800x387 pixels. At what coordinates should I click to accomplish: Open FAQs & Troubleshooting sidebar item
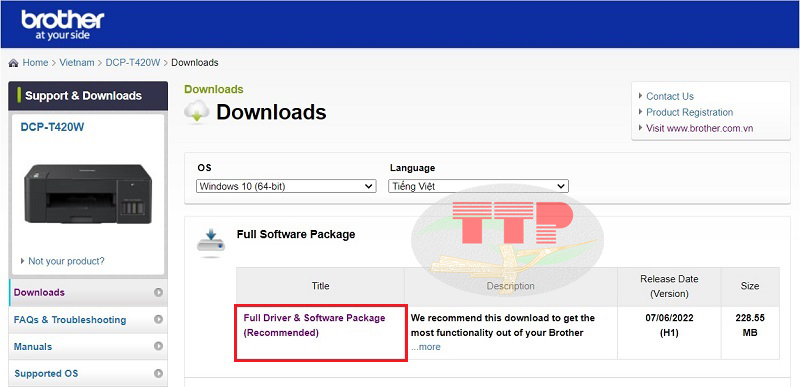pyautogui.click(x=70, y=320)
